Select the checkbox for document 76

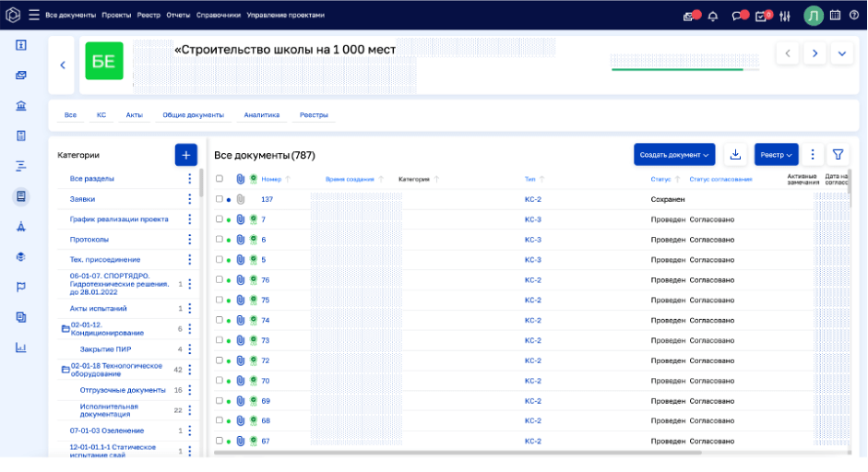point(219,280)
